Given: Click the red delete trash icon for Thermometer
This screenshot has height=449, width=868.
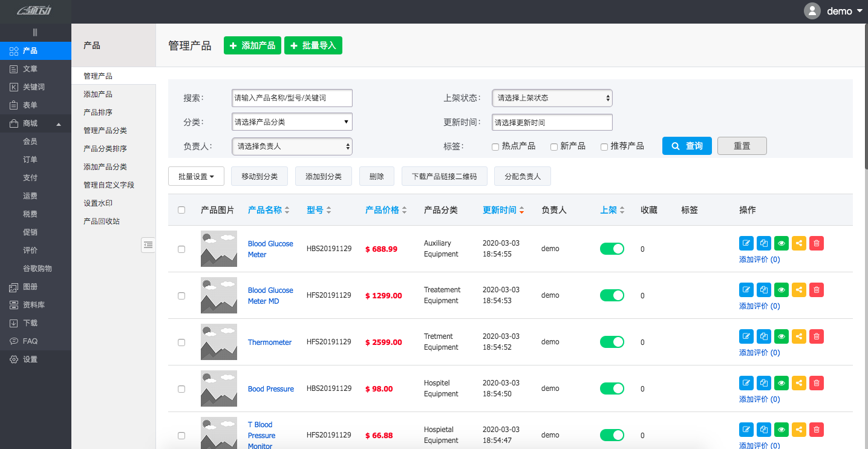Looking at the screenshot, I should tap(816, 336).
